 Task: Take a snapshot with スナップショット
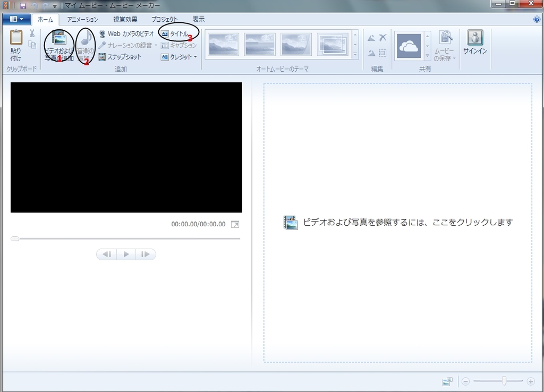click(120, 57)
